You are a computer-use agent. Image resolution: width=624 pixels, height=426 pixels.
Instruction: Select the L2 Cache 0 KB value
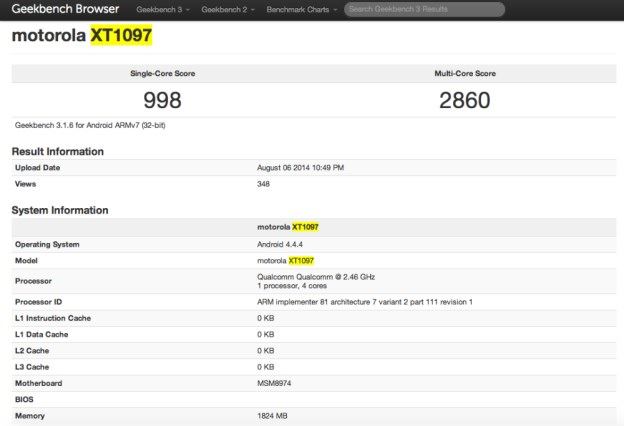click(265, 351)
